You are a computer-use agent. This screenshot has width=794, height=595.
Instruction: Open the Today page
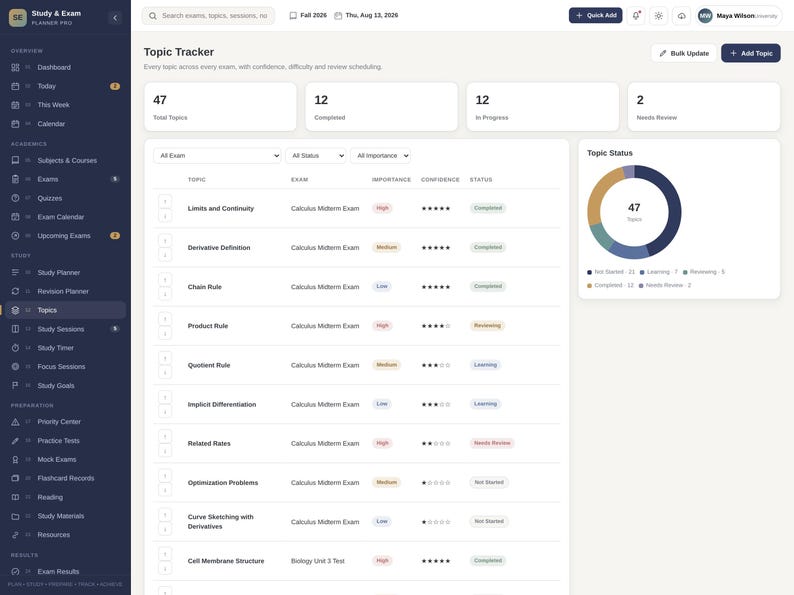(x=63, y=86)
